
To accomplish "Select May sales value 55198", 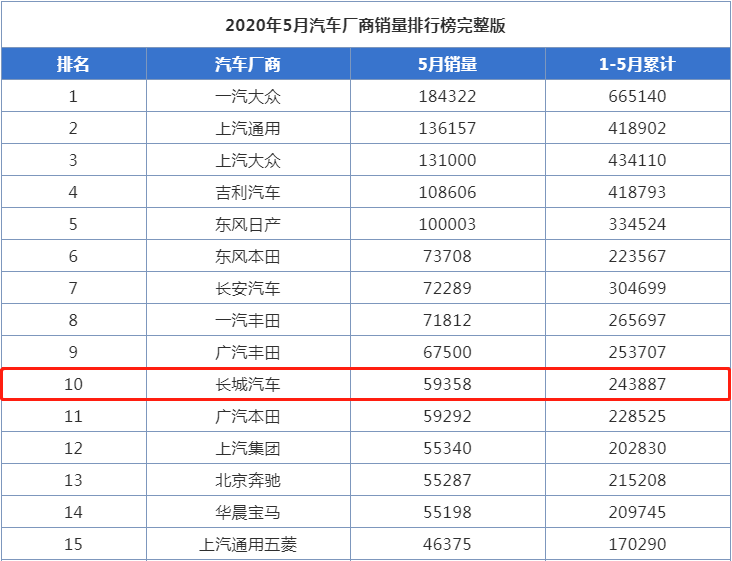I will point(448,512).
